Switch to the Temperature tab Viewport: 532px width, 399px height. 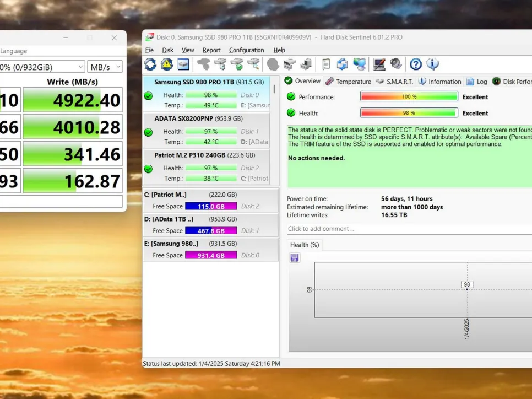pos(348,82)
